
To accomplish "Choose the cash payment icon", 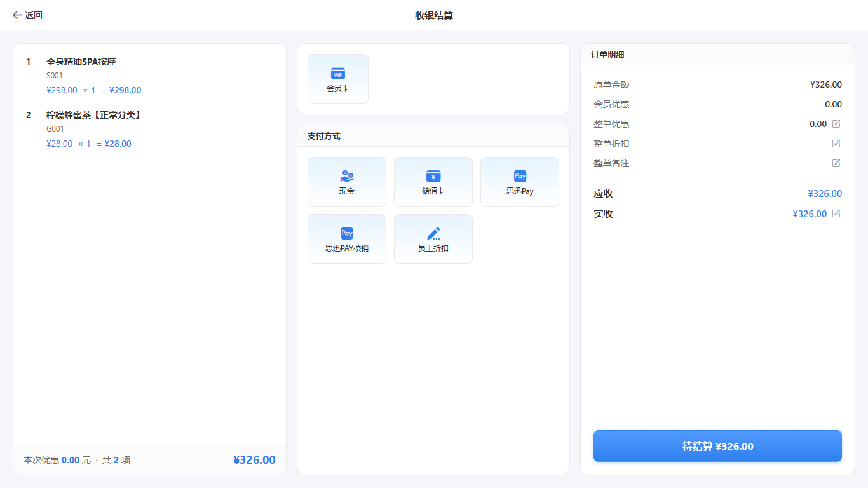I will point(347,176).
